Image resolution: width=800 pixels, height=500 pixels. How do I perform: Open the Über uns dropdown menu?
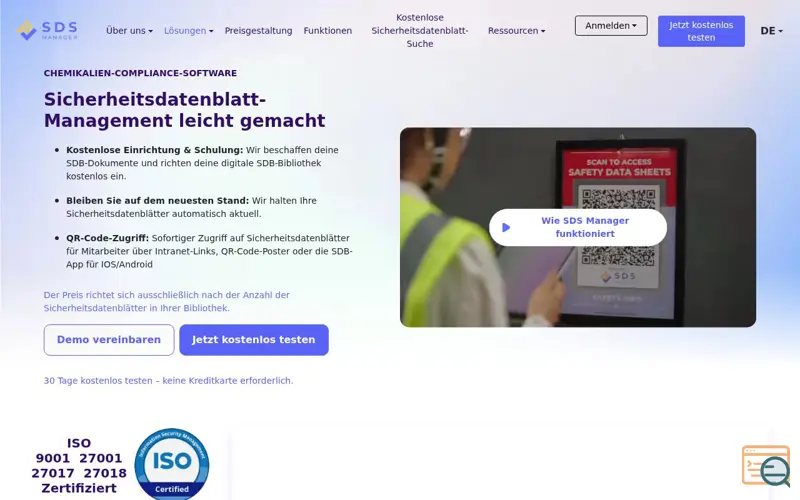pos(129,31)
